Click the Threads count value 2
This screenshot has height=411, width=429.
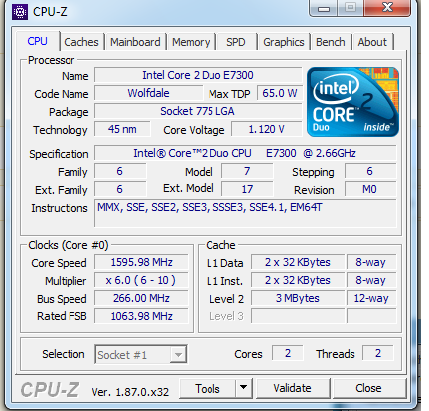click(x=378, y=353)
